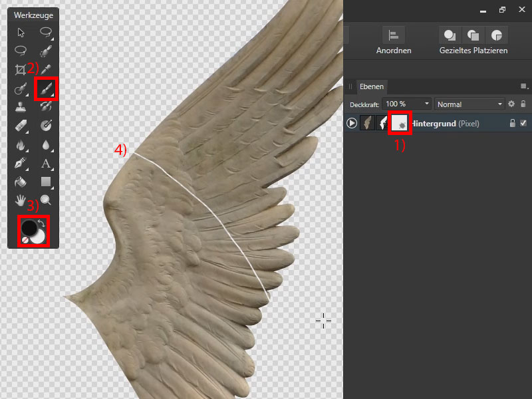Close the application window
This screenshot has height=399, width=532.
pos(522,9)
